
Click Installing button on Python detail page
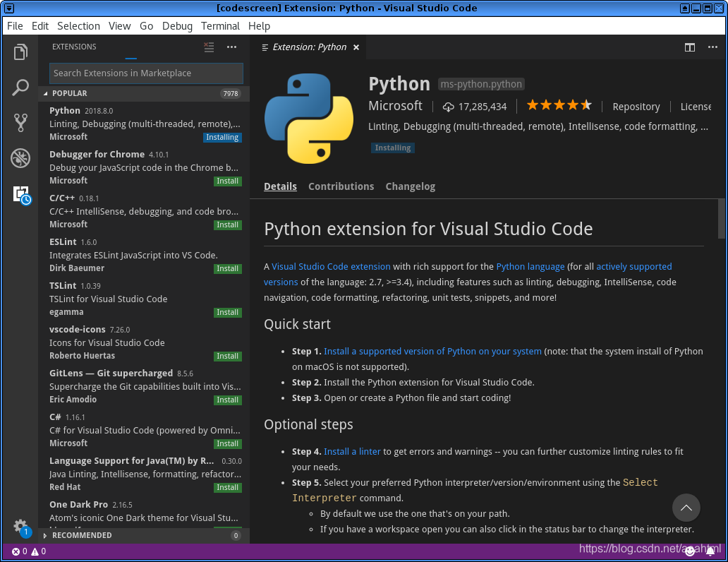point(393,148)
